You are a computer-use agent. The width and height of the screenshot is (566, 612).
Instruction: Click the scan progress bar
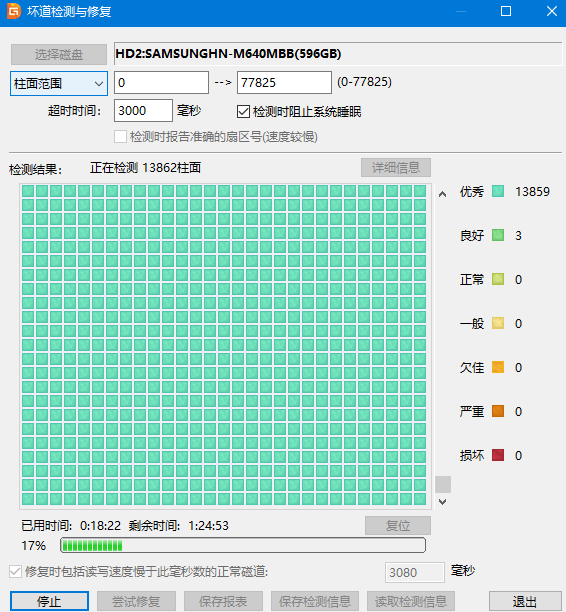[243, 545]
